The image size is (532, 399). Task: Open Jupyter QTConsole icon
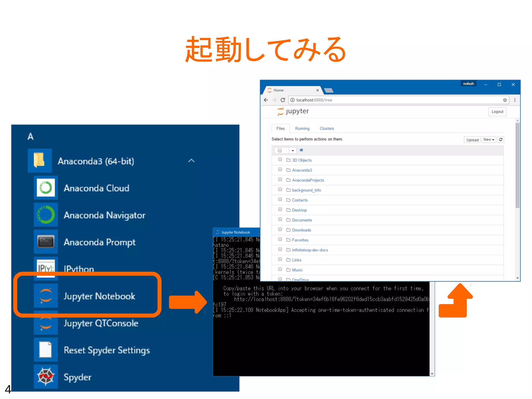coord(46,323)
